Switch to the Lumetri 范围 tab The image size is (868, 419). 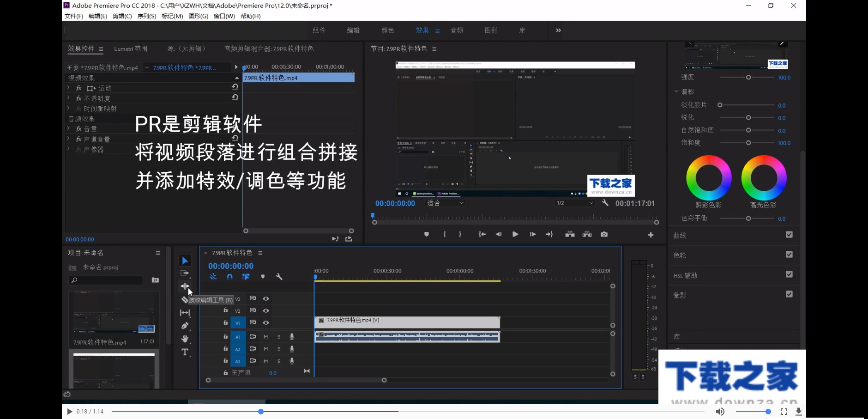coord(131,49)
